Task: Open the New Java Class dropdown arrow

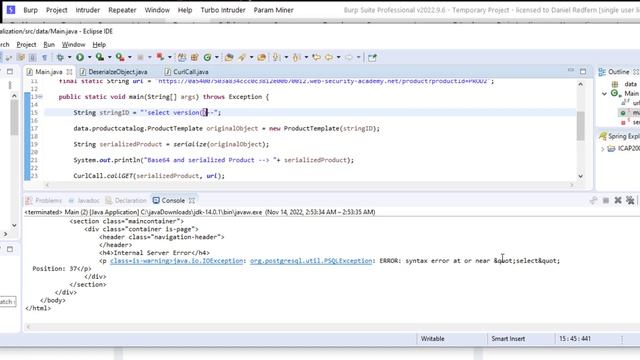Action: [x=217, y=58]
